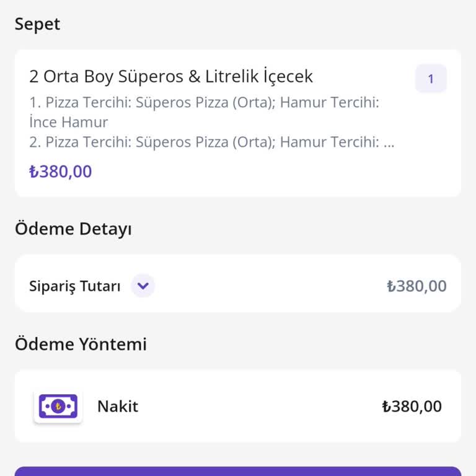Click the Nakit cash payment icon

[x=58, y=407]
